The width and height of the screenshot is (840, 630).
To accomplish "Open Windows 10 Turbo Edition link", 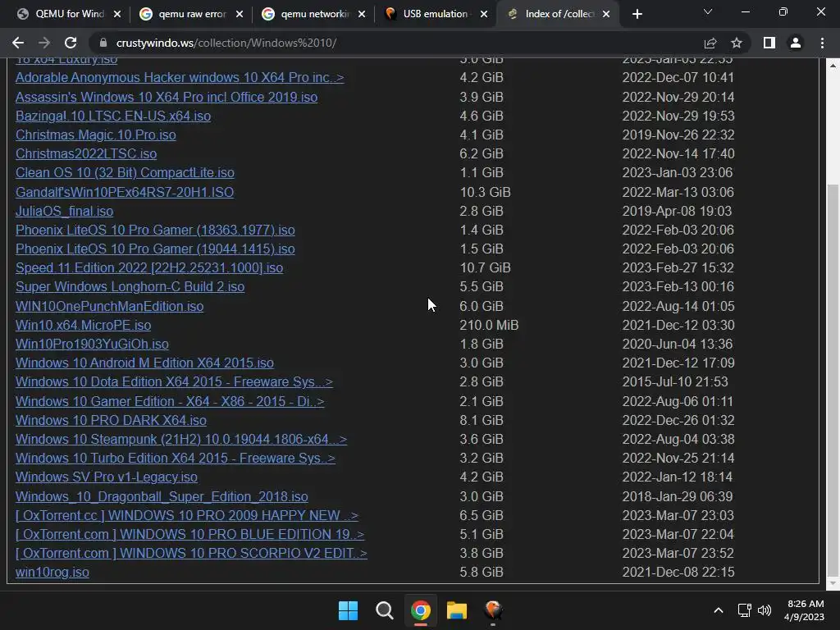I will coord(176,458).
